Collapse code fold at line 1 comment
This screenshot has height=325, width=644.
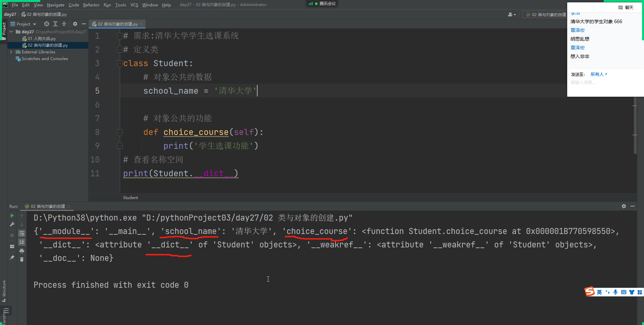119,36
